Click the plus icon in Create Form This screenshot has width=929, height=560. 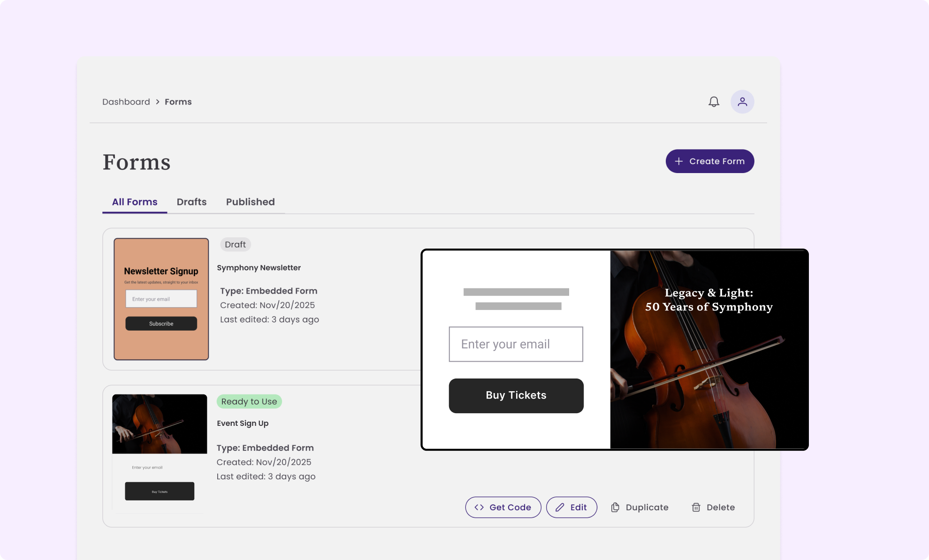[x=678, y=161]
